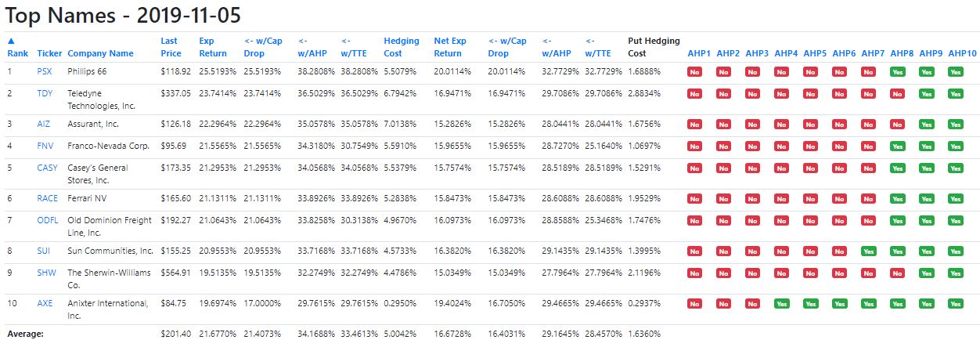Sort by Last Price header
This screenshot has width=980, height=347.
click(x=171, y=47)
